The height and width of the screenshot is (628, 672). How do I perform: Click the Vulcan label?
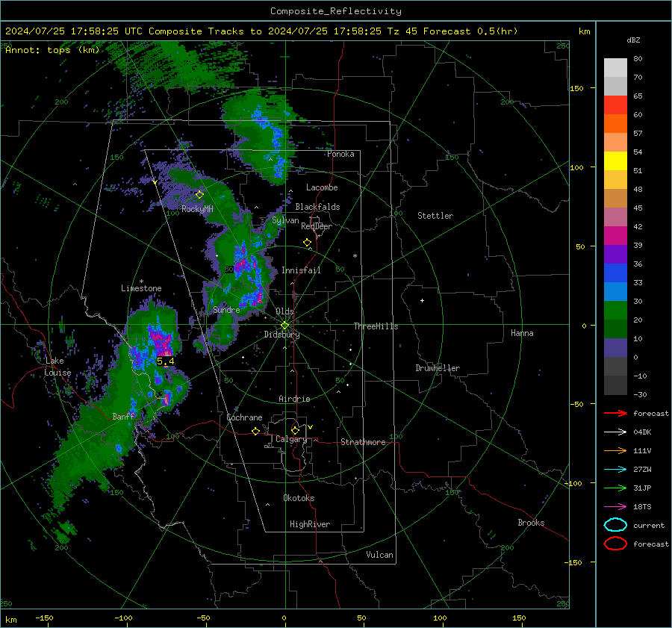coord(379,555)
